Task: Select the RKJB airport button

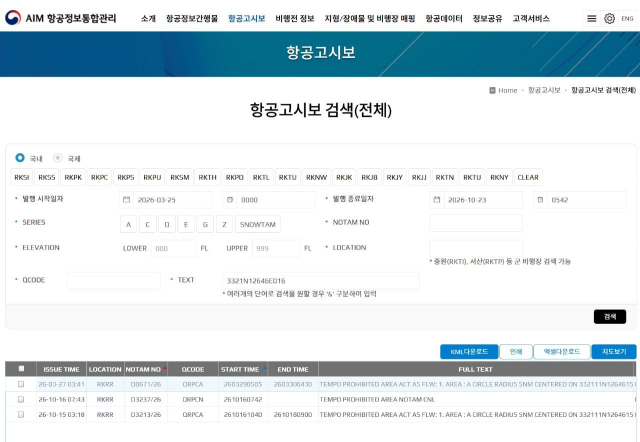Action: click(369, 177)
